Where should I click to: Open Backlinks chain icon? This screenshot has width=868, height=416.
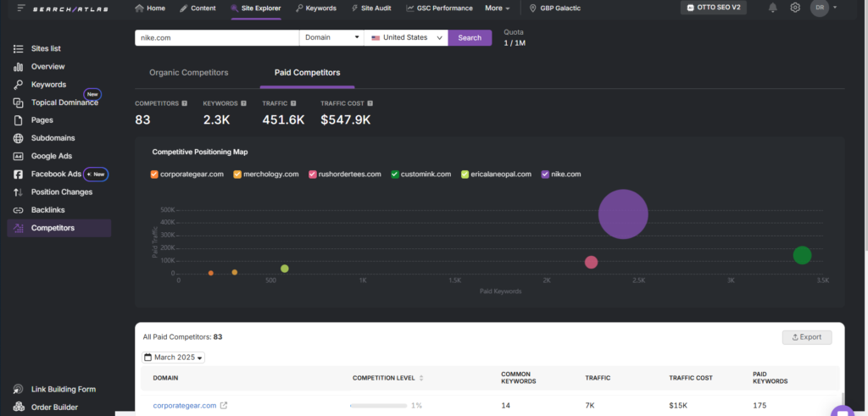pyautogui.click(x=19, y=210)
